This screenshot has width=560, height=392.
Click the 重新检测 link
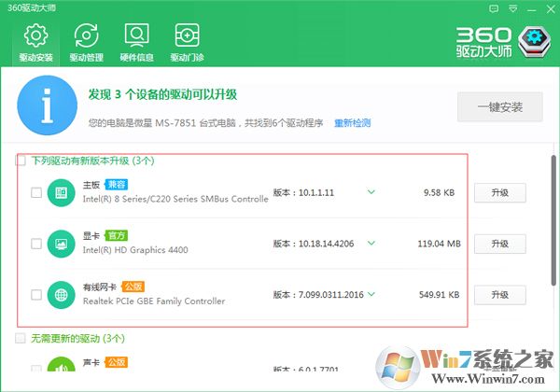tap(352, 122)
